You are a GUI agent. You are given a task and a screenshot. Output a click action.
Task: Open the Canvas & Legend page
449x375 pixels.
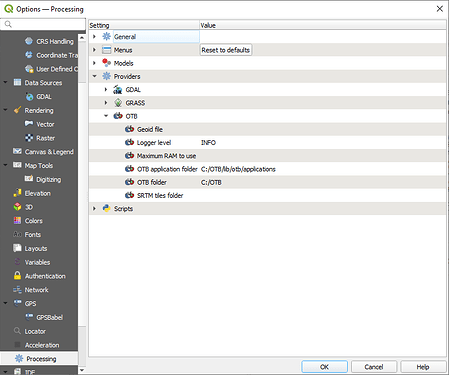[49, 152]
